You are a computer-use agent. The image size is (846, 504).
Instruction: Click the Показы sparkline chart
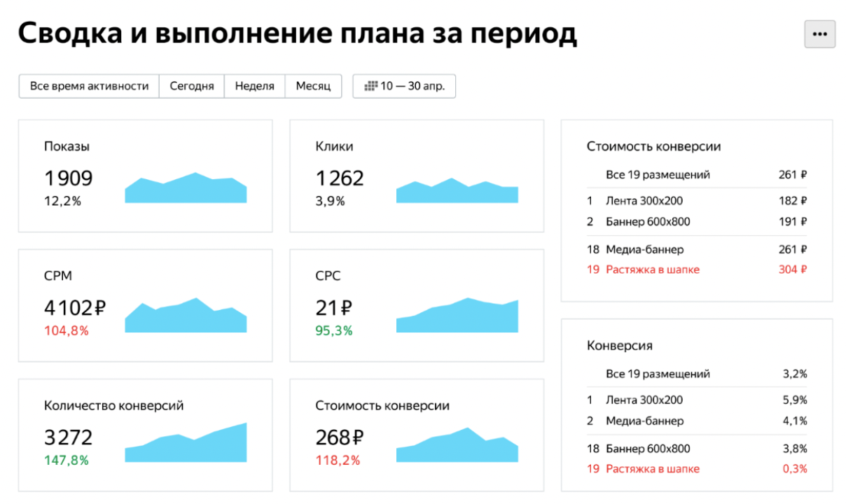186,188
